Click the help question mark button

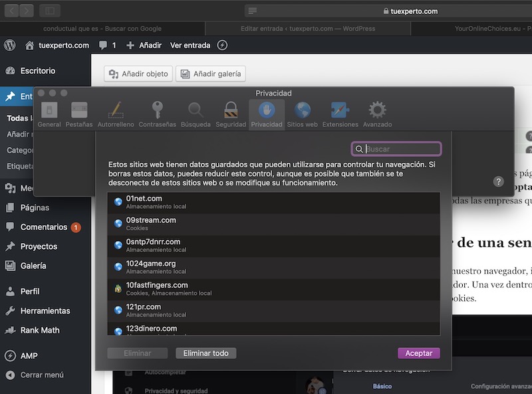point(498,181)
